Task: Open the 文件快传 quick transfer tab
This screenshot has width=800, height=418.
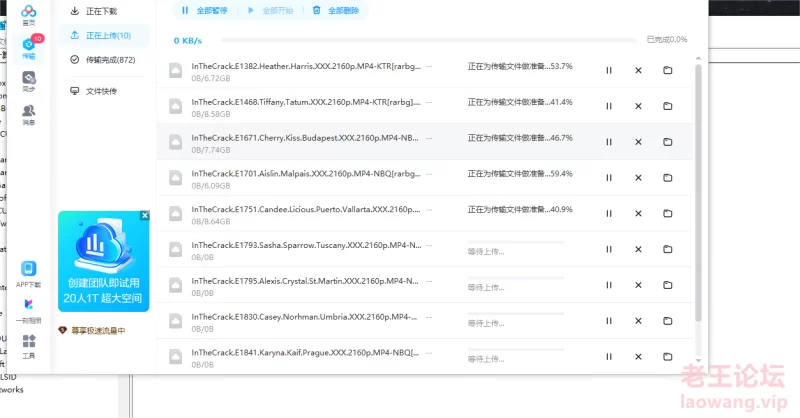Action: point(100,91)
